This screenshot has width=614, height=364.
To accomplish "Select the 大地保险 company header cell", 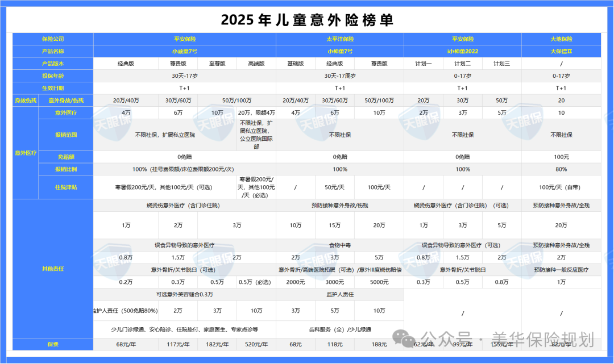I will coord(561,39).
